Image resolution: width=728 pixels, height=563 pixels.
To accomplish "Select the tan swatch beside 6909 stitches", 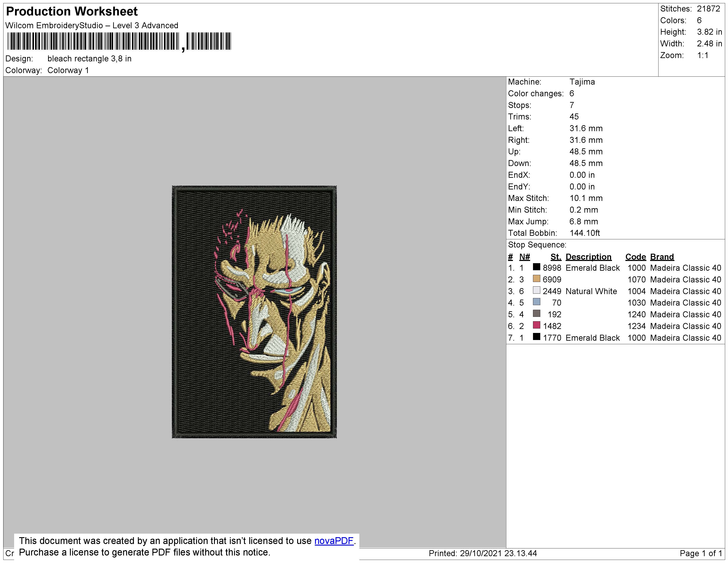I will click(x=536, y=278).
